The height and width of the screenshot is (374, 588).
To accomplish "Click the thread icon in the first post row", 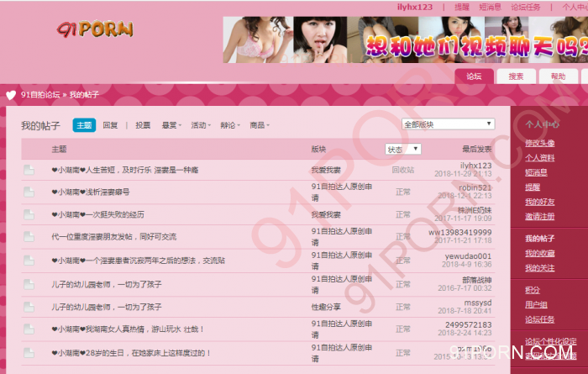I will pos(29,170).
